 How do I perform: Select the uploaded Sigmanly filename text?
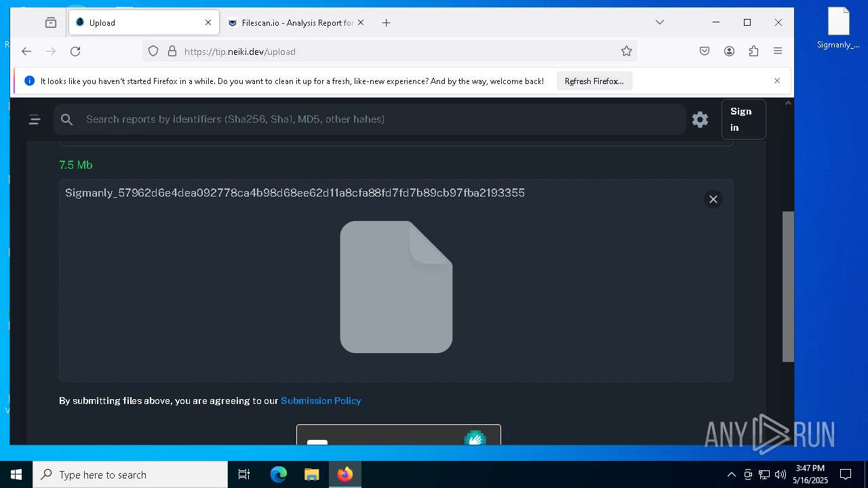[x=295, y=192]
